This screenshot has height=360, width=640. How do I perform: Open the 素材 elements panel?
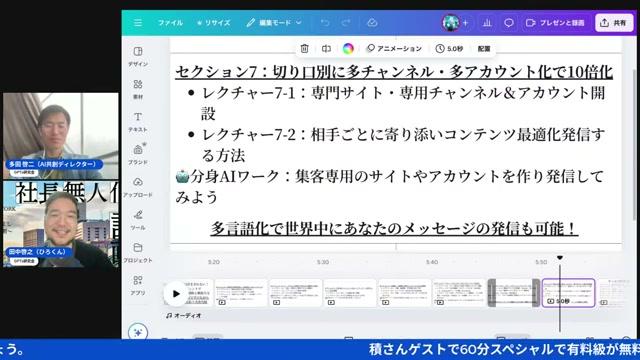[138, 89]
